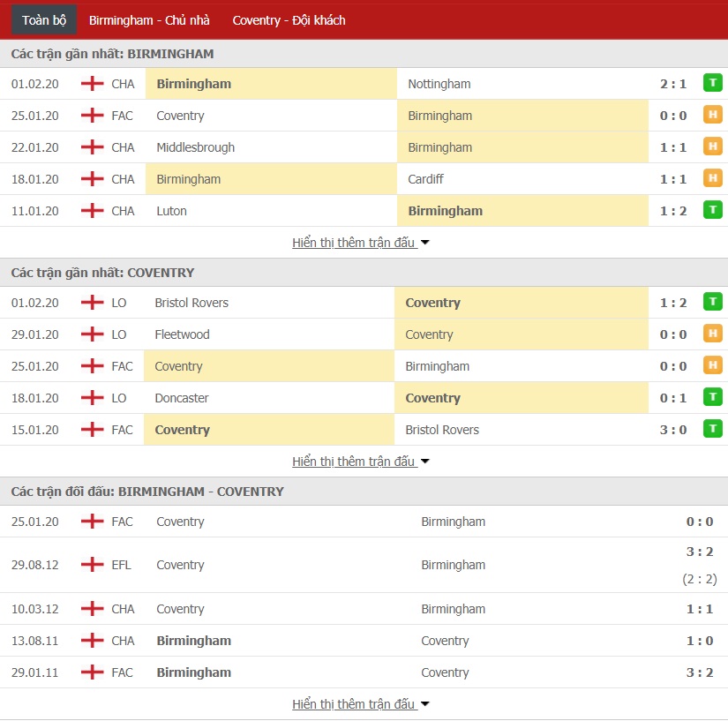
Task: Click the 3 : 0 score against Bristol Rovers
Action: (x=673, y=430)
